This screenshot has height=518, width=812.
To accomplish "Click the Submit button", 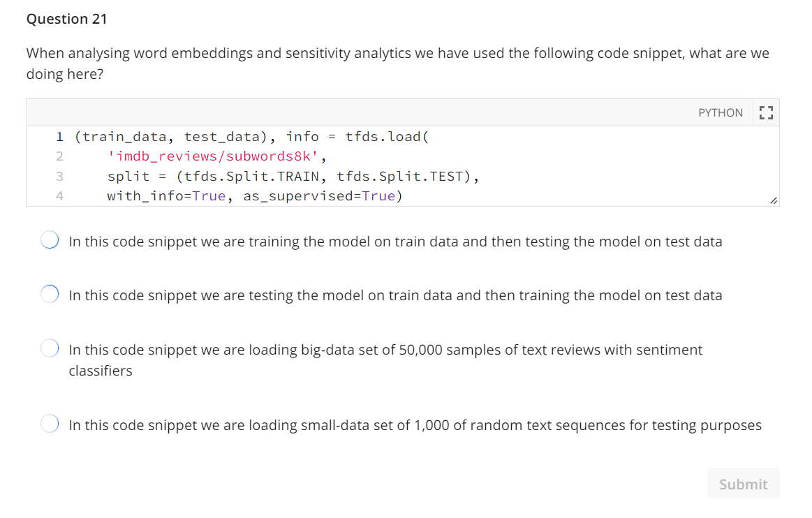I will pos(743,484).
